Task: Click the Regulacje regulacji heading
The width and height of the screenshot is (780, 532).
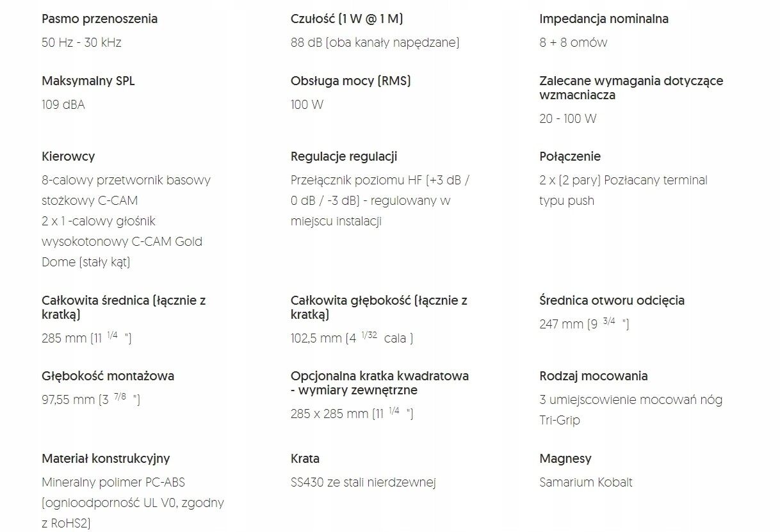Action: click(x=344, y=156)
